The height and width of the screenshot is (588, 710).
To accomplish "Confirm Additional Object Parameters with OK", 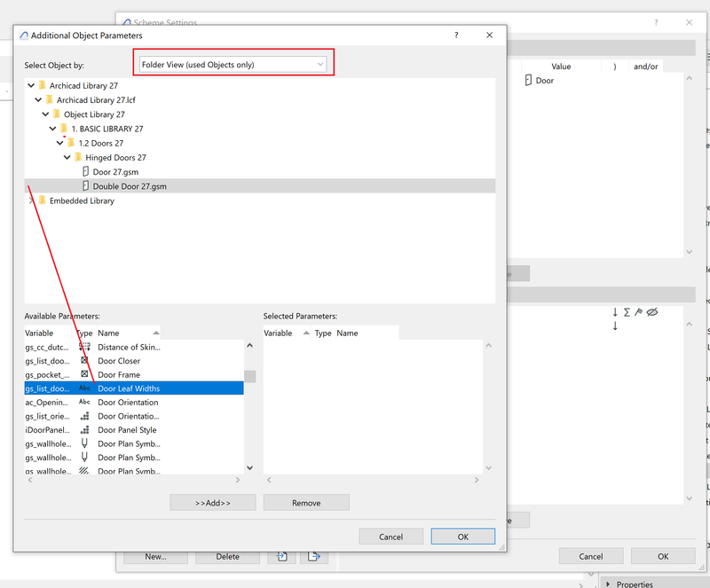I will point(462,537).
